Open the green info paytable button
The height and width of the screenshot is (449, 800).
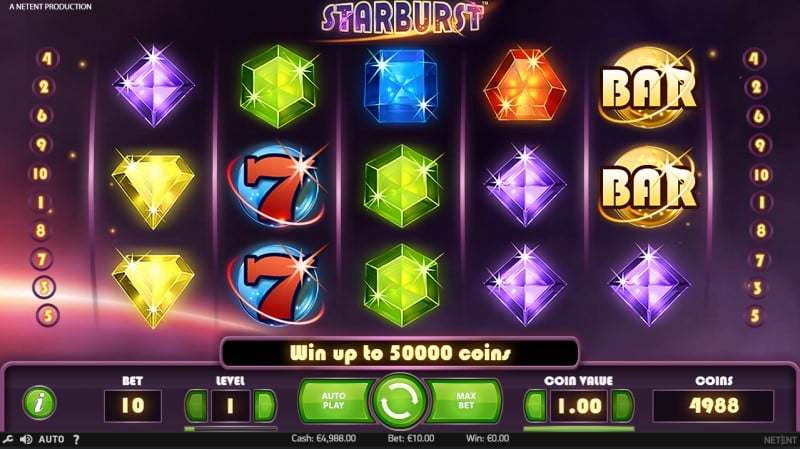pyautogui.click(x=39, y=403)
